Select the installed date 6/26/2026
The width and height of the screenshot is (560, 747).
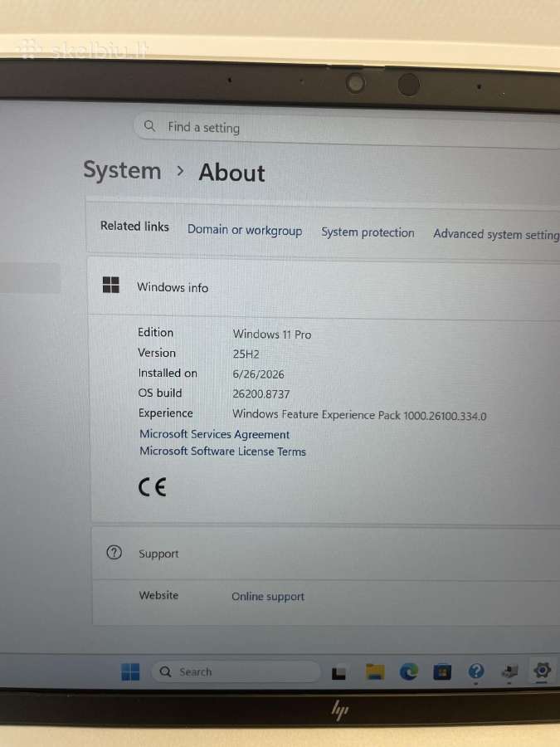point(258,374)
